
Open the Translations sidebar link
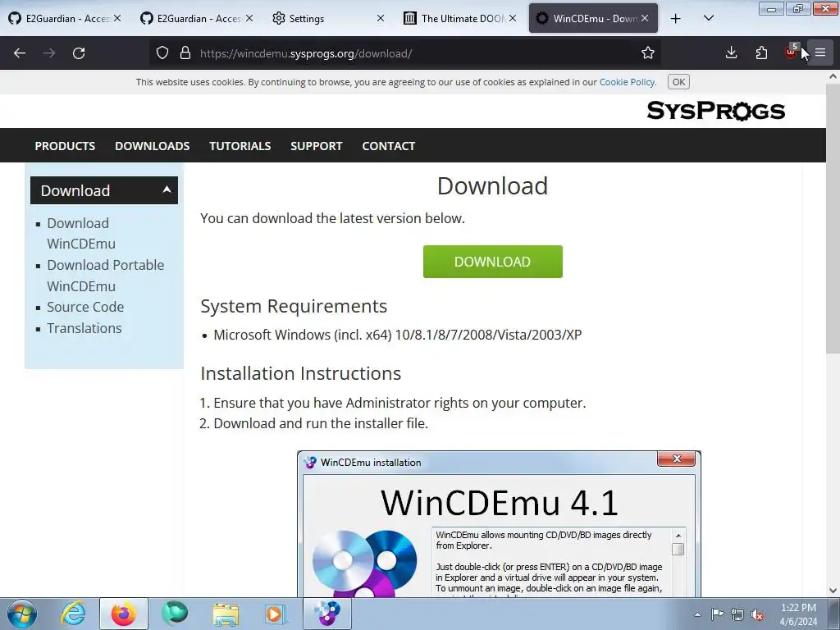[84, 328]
